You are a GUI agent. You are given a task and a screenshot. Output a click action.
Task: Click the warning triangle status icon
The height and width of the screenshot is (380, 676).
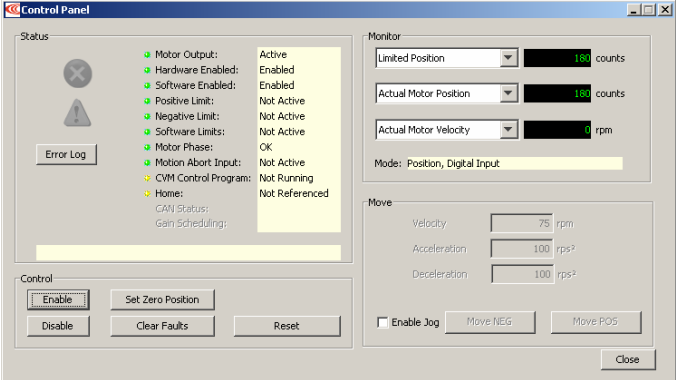coord(77,113)
